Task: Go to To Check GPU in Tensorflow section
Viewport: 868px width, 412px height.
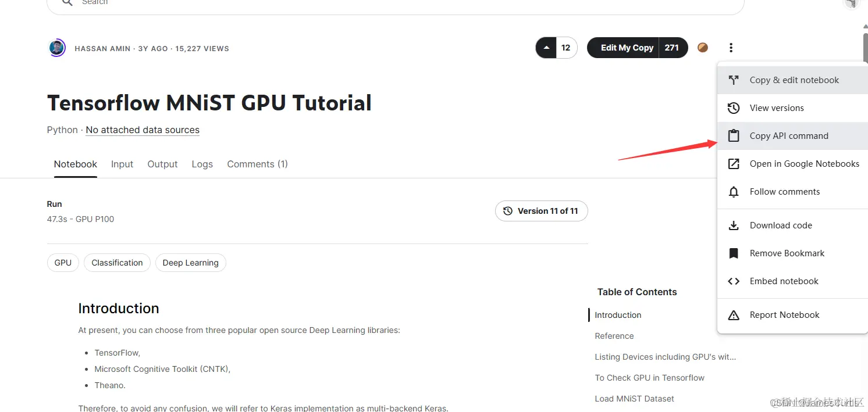Action: click(649, 378)
